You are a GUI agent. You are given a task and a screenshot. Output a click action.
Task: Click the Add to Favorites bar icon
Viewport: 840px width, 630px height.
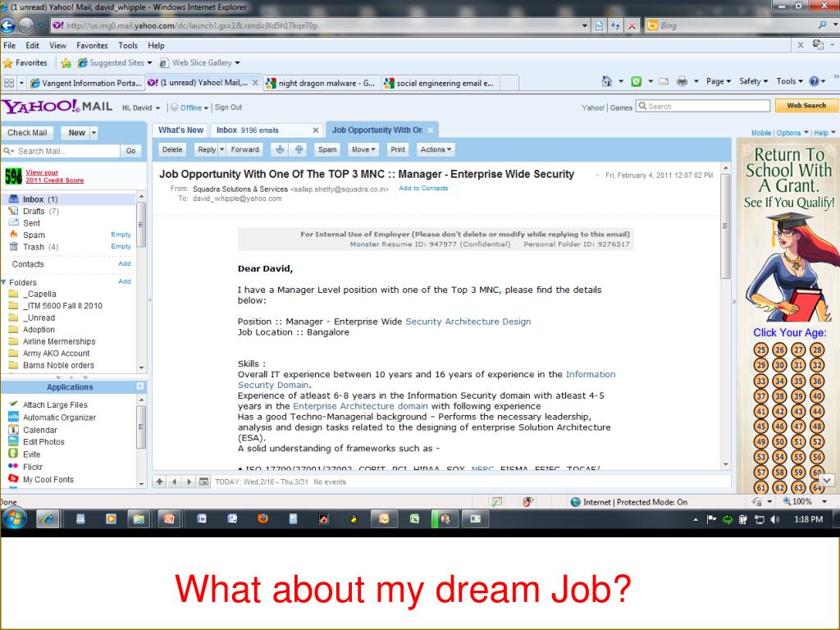tap(66, 63)
